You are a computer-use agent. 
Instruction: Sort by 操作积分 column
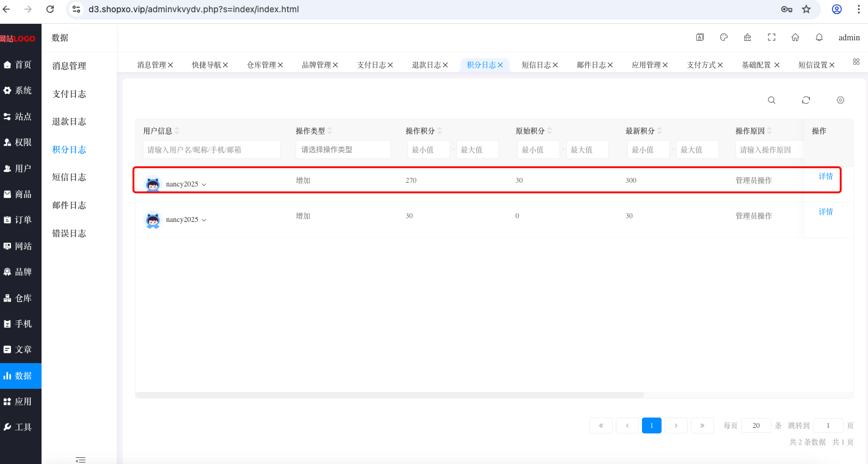439,131
